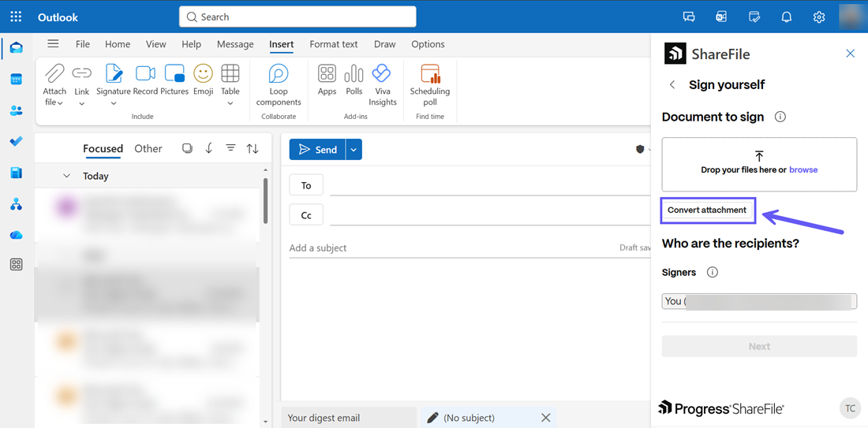The height and width of the screenshot is (428, 868).
Task: Click the To recipients button
Action: (306, 185)
